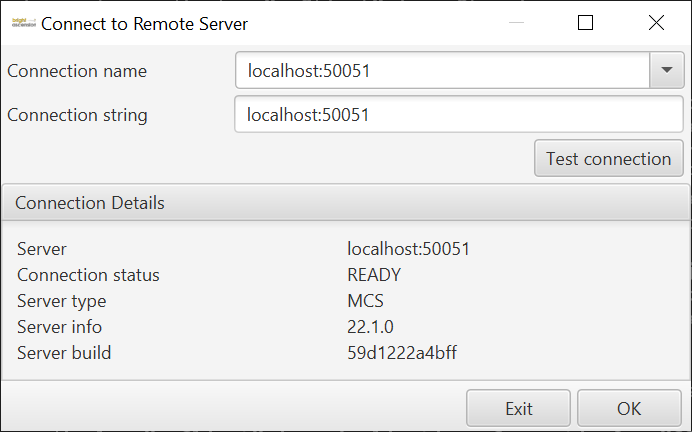
Task: Click the app icon in title bar
Action: click(23, 22)
